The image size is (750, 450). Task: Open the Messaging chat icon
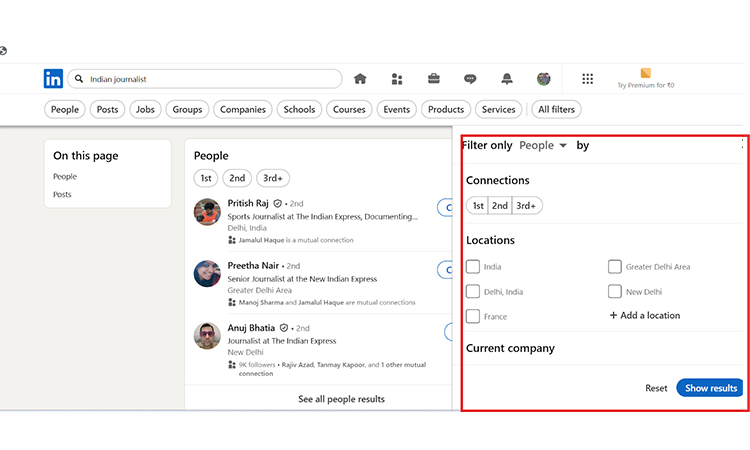(470, 79)
